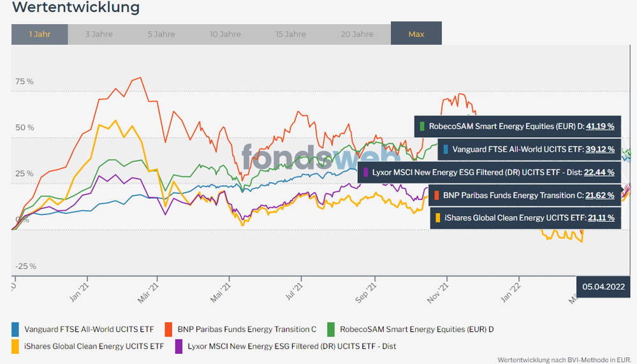Screen dimensions: 637x364
Task: Click the BVI-Methode footnote text
Action: (564, 360)
